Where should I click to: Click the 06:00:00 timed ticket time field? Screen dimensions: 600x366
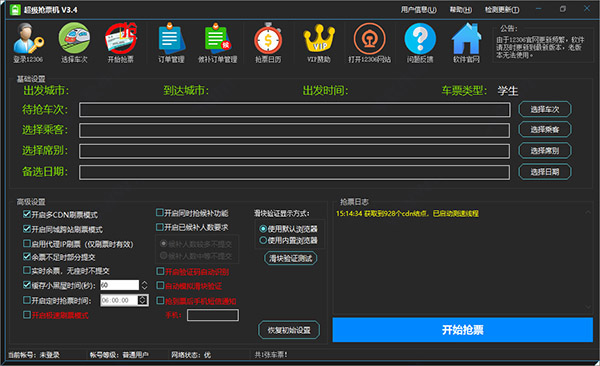coord(119,301)
